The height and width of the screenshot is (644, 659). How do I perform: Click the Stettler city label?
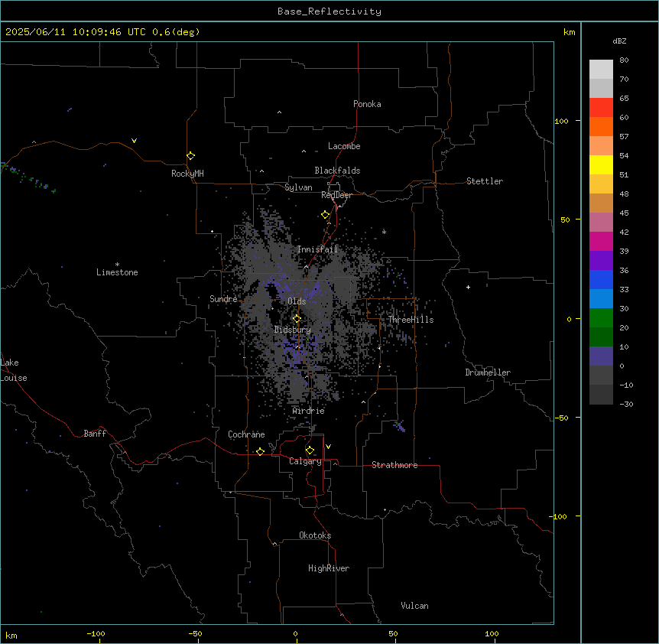[x=485, y=181]
